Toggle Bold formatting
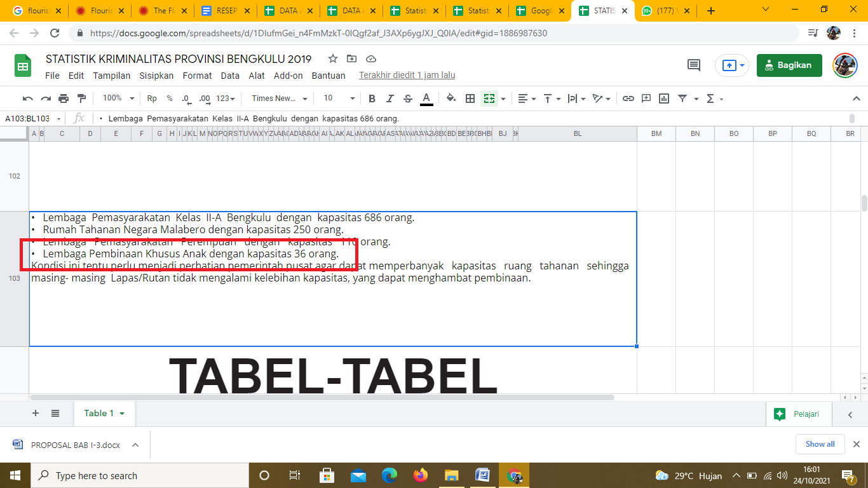 coord(372,98)
